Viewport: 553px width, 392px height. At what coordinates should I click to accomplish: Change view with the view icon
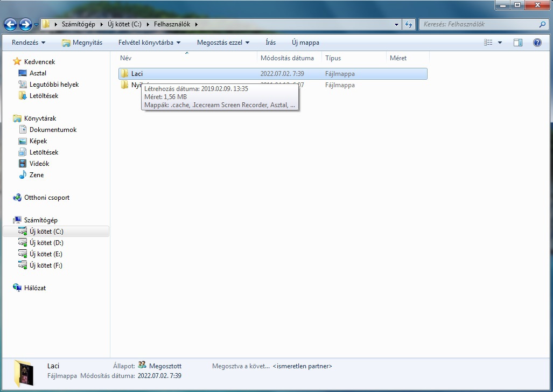tap(488, 43)
